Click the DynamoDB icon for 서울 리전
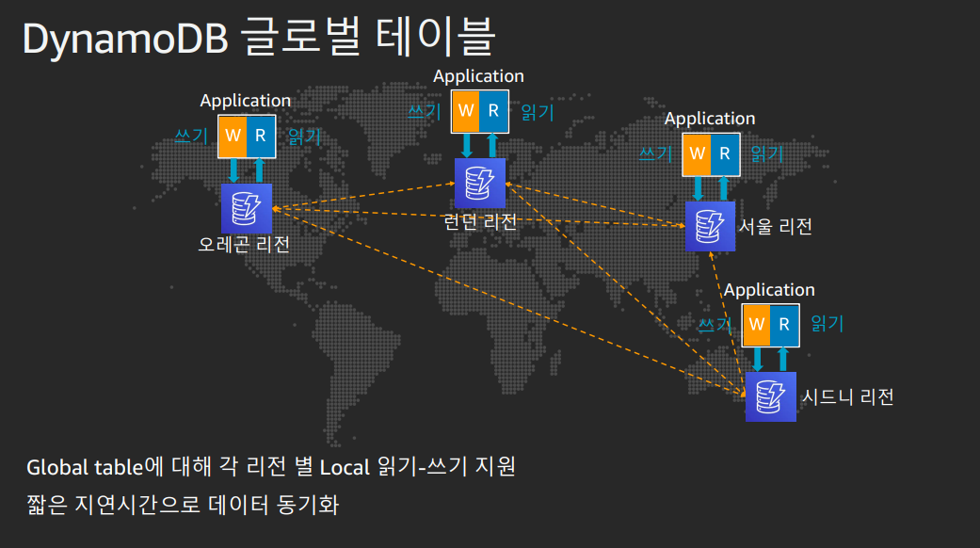Screen dimensions: 980x548 [x=710, y=226]
